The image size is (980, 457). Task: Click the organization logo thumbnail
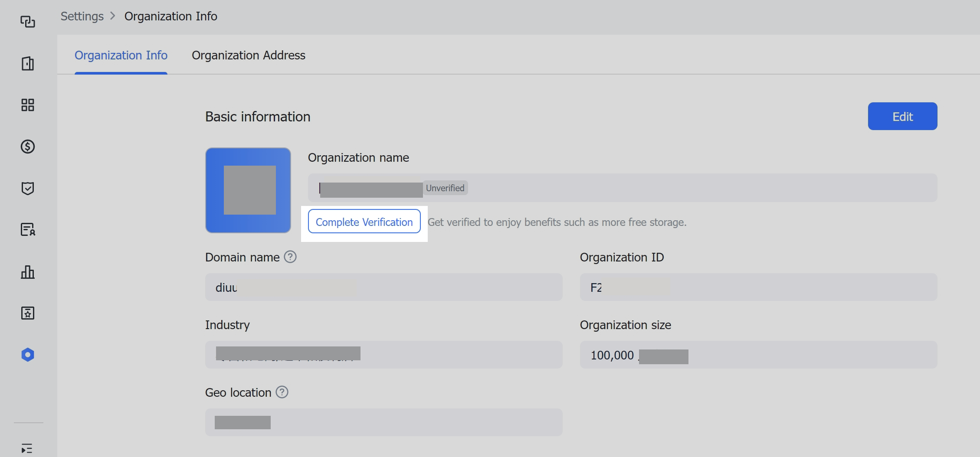[x=248, y=190]
